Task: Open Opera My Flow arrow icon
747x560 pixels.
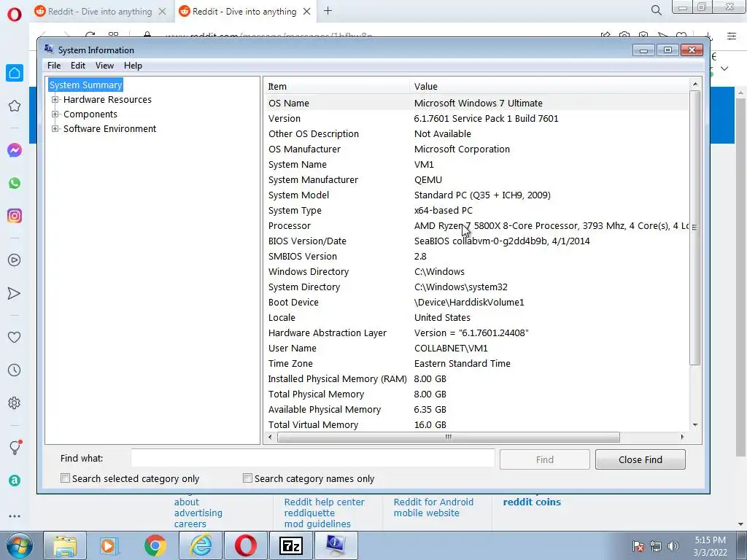Action: [15, 293]
